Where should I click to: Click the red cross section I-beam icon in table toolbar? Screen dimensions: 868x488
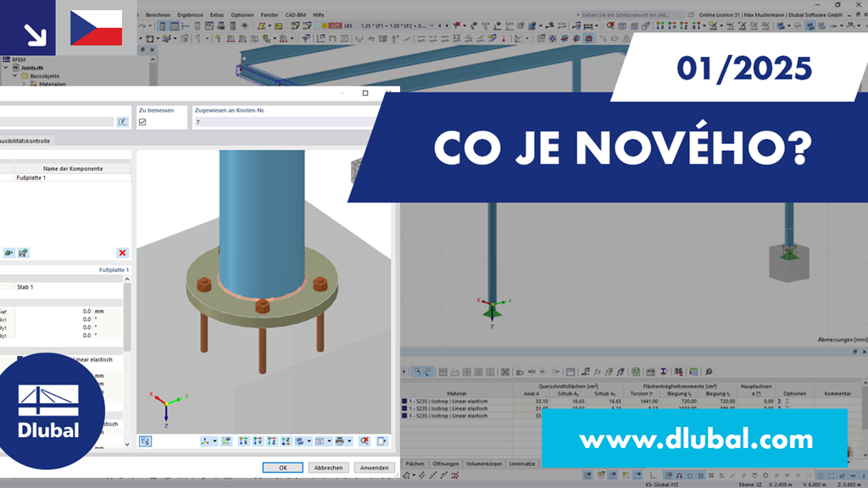pos(664,372)
